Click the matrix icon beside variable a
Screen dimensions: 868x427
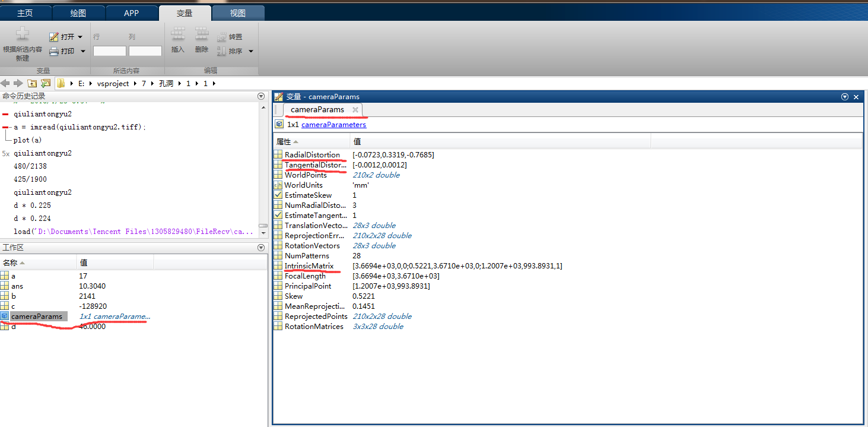[5, 276]
